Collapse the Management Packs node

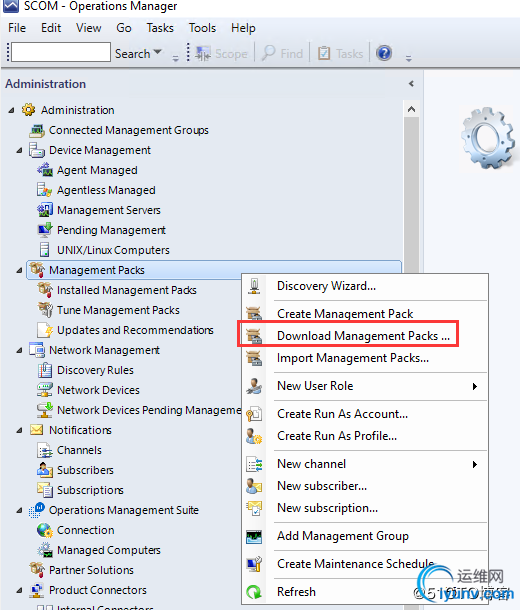[x=19, y=270]
